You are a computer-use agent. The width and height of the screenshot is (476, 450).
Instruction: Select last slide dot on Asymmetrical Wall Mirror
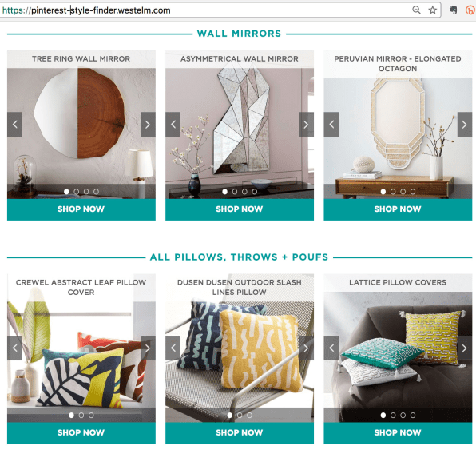point(255,192)
